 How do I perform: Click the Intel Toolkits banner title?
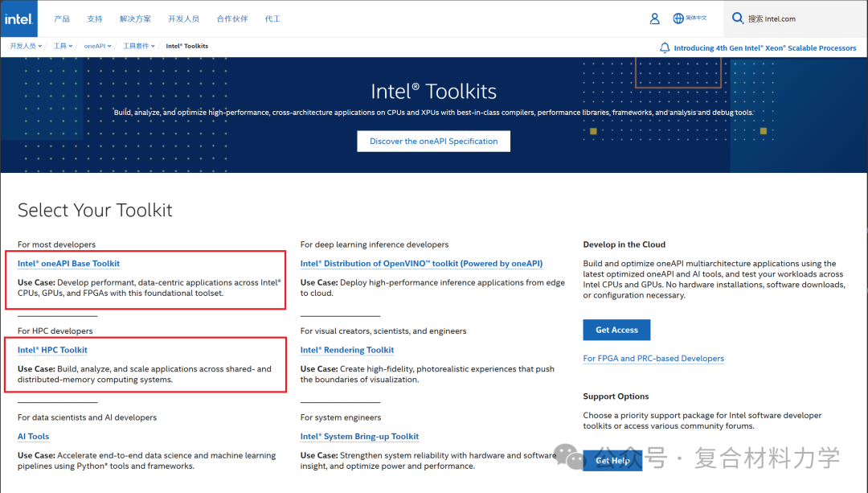click(433, 92)
